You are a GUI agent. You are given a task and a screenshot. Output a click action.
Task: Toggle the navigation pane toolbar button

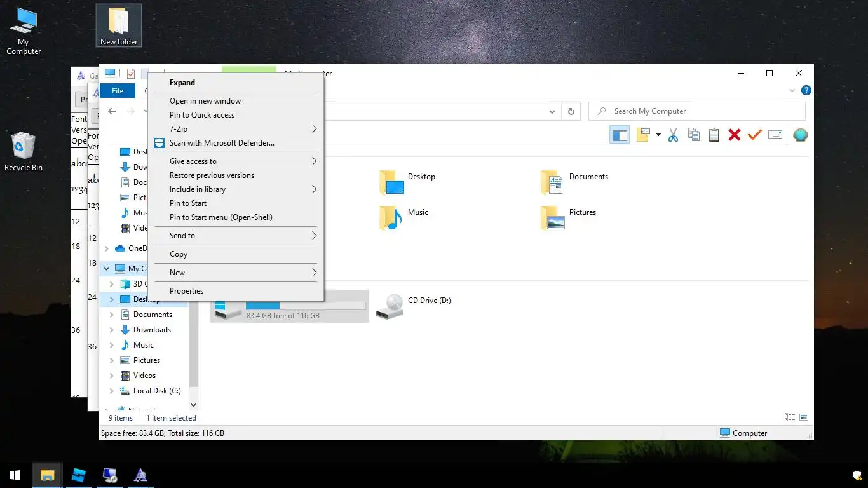[620, 135]
